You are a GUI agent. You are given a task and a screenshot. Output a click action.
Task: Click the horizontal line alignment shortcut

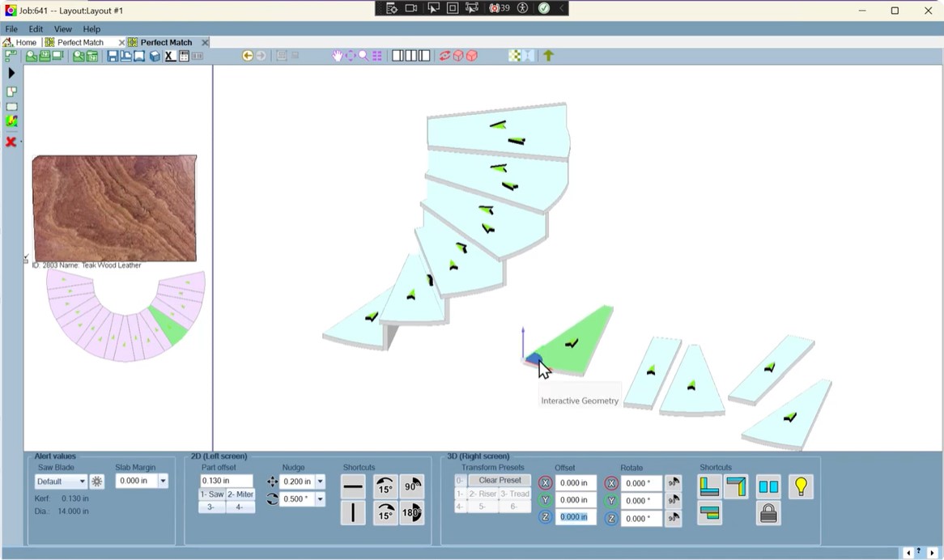click(x=353, y=487)
